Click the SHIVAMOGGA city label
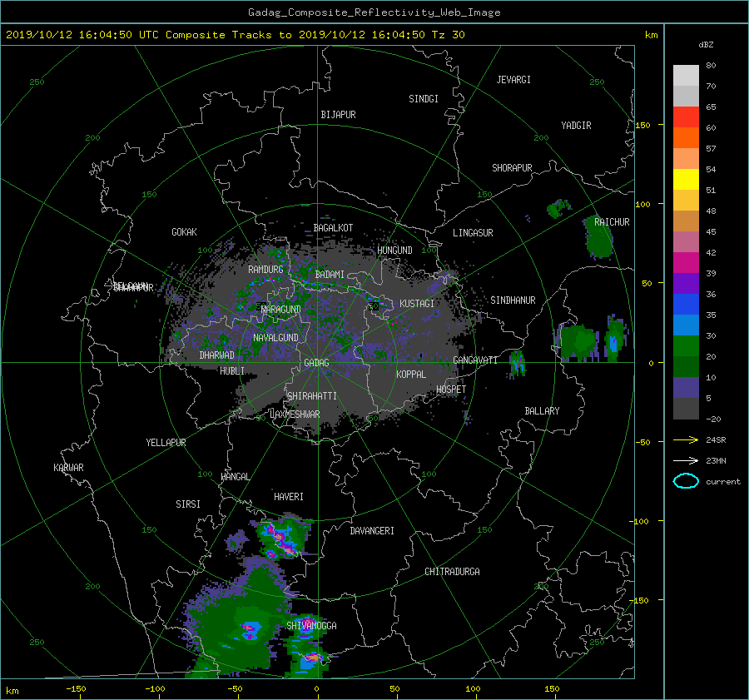Viewport: 749px width, 700px height. point(311,626)
